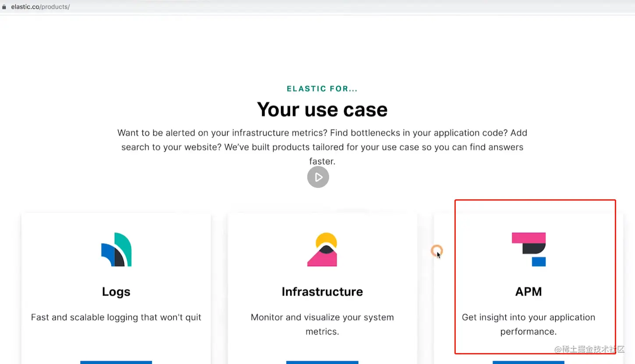Screen dimensions: 635x364
Task: Click the Infrastructure product icon
Action: (x=322, y=250)
